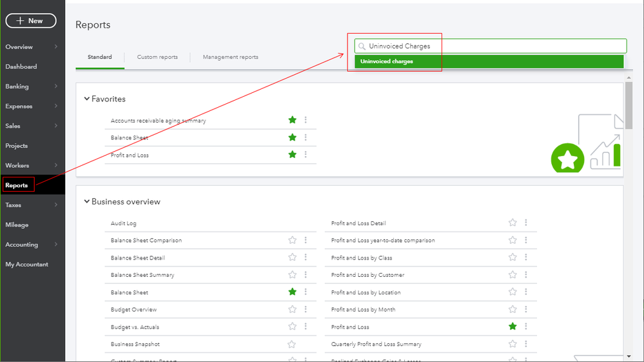Image resolution: width=644 pixels, height=362 pixels.
Task: Open more options for Balance Sheet Detail
Action: [x=306, y=257]
